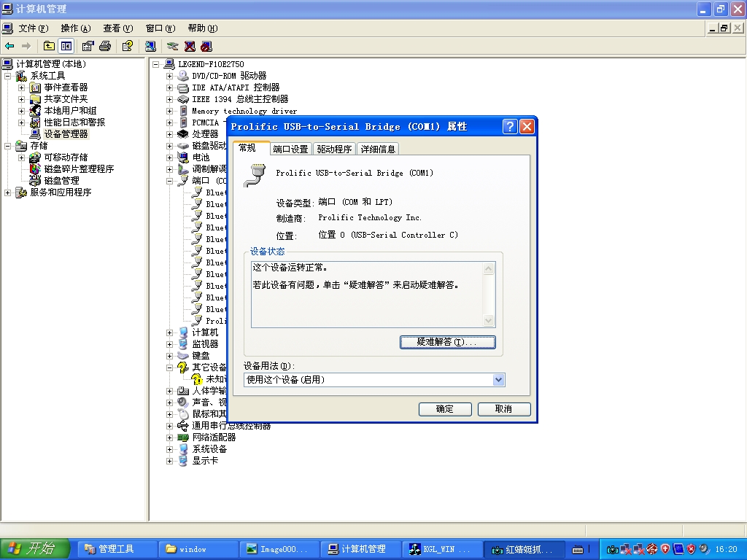Click the 取消 button
The height and width of the screenshot is (560, 747).
[x=504, y=409]
